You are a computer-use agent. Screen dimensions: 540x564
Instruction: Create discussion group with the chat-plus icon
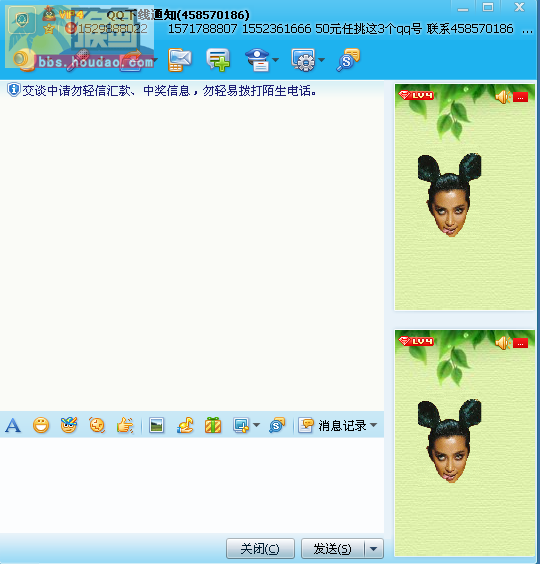tap(218, 60)
